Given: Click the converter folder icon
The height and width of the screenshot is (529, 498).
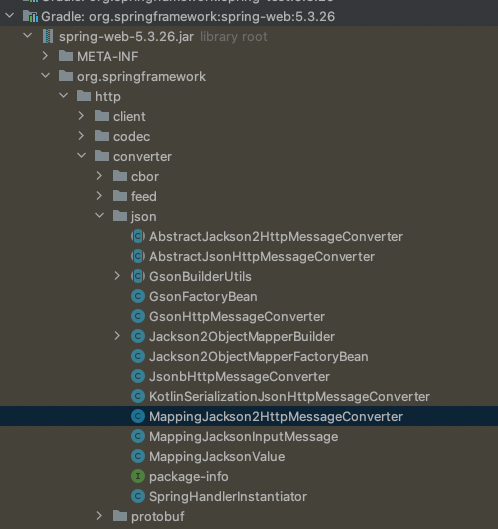Looking at the screenshot, I should [x=102, y=156].
